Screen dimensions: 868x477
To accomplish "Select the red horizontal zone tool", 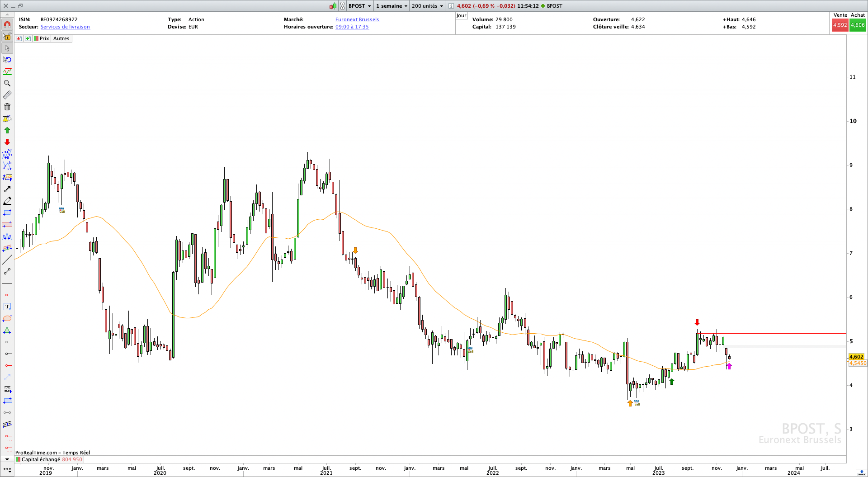I will pos(7,224).
